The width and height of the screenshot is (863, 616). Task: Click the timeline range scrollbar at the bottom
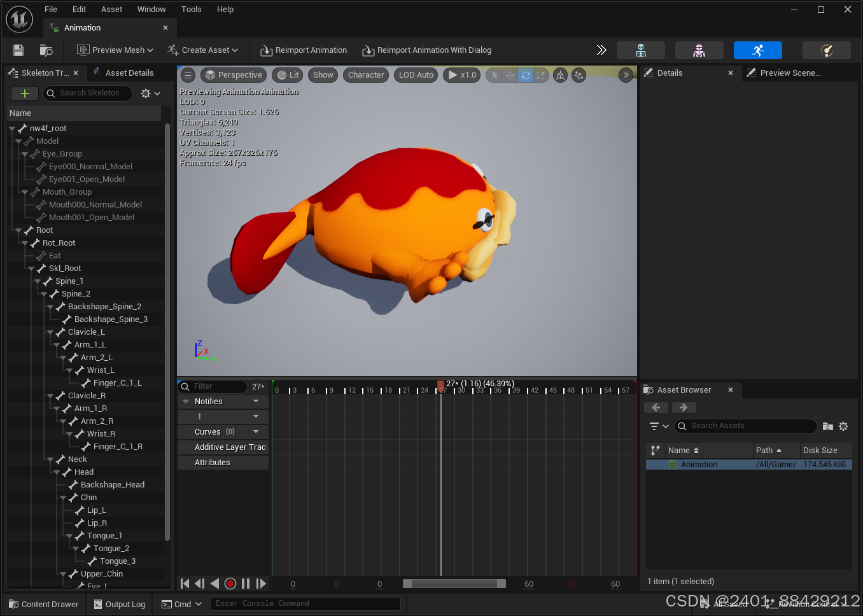(454, 584)
